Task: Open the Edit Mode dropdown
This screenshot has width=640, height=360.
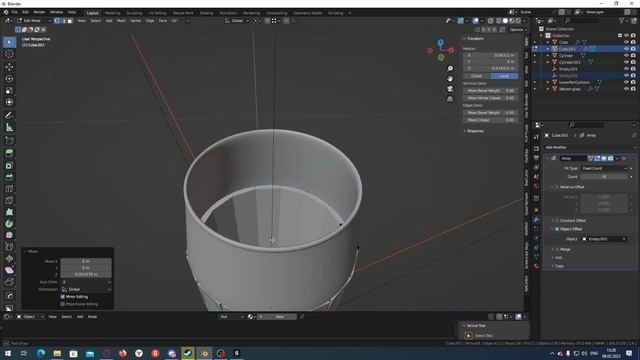Action: tap(33, 20)
